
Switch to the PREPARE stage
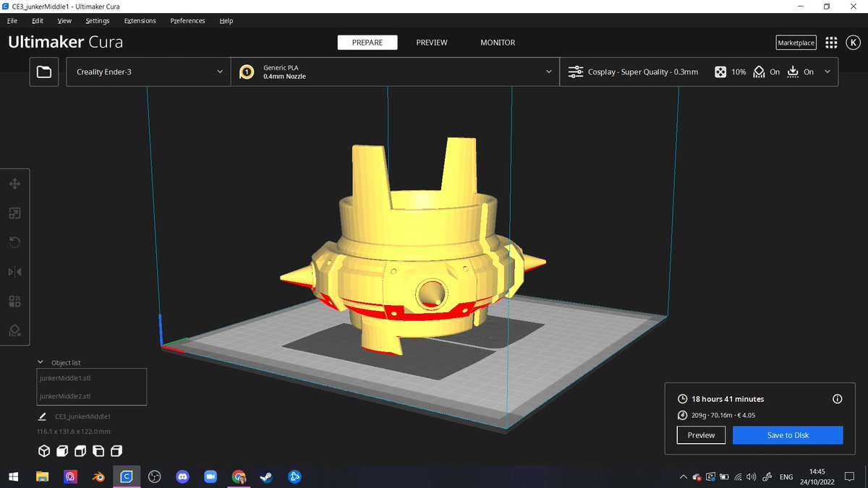(367, 43)
